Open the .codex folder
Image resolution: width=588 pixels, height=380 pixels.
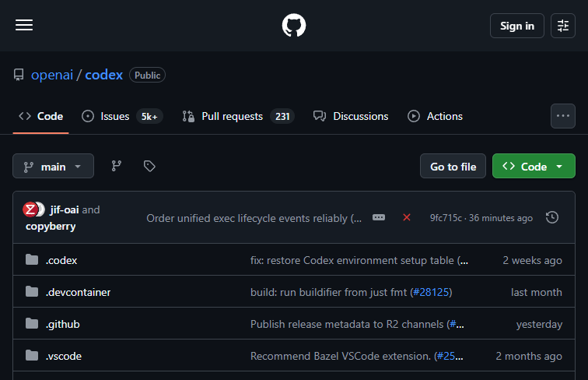[61, 260]
